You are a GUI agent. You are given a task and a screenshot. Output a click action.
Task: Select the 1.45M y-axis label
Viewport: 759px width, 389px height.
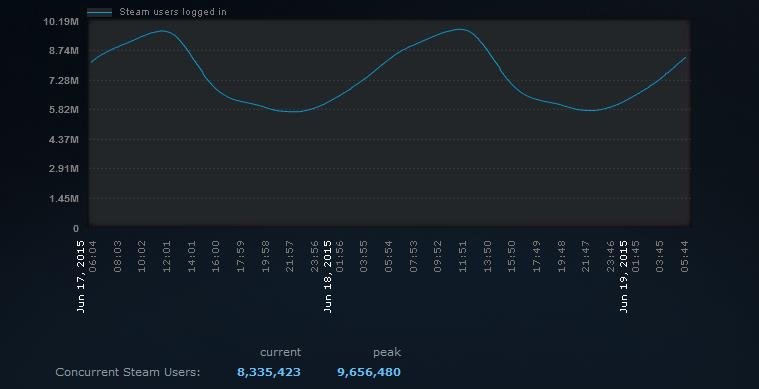coord(63,198)
